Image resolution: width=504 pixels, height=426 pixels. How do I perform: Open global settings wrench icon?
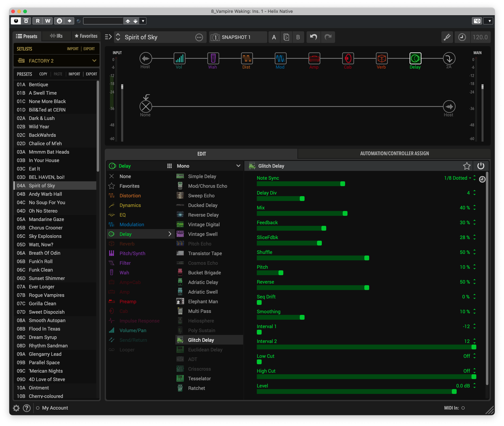(447, 37)
